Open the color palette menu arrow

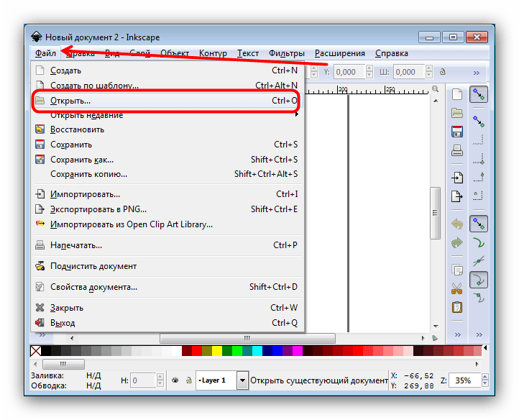[x=485, y=348]
